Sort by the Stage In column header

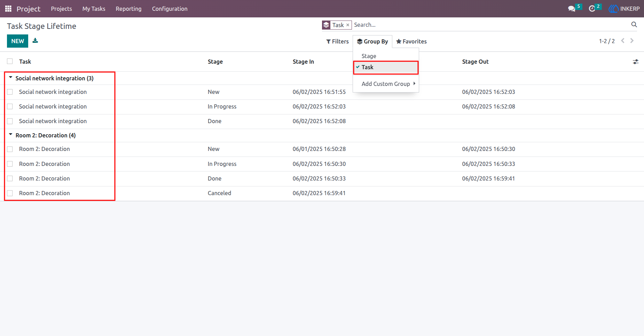[x=303, y=62]
